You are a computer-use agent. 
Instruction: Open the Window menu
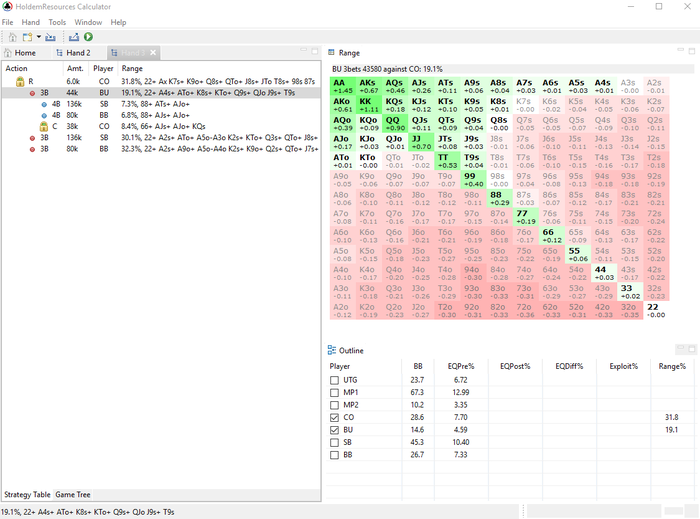coord(88,22)
